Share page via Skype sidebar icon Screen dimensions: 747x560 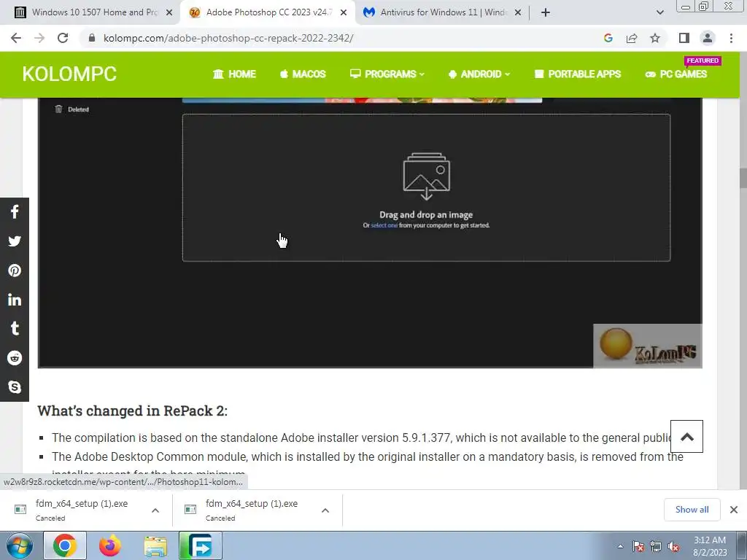point(15,386)
